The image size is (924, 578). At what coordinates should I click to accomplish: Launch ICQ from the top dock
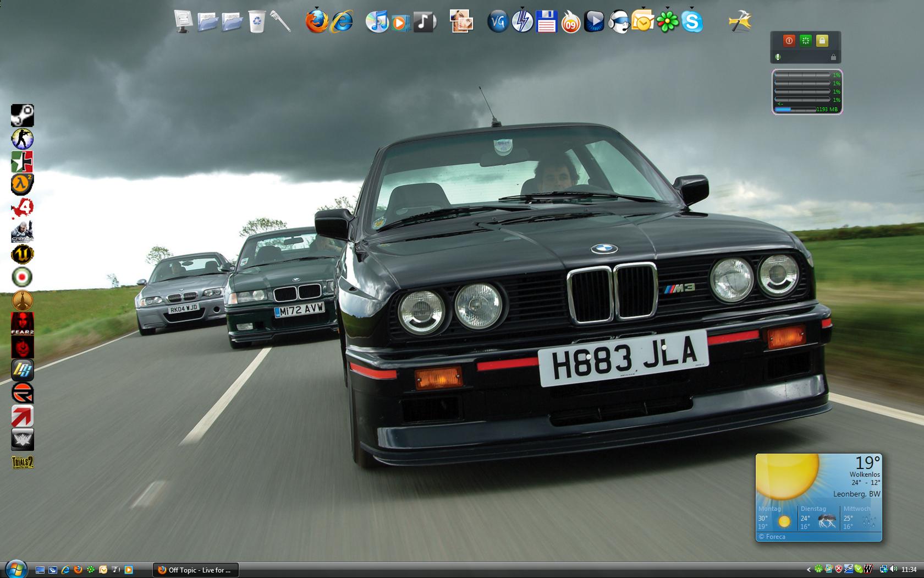click(667, 21)
